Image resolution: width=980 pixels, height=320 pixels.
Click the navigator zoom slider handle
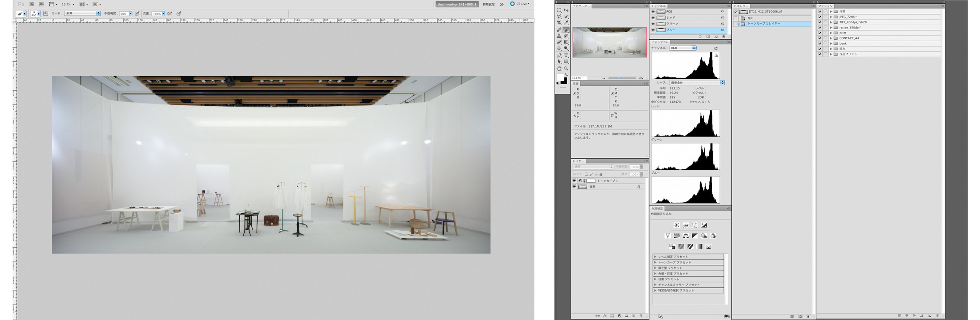click(x=619, y=78)
